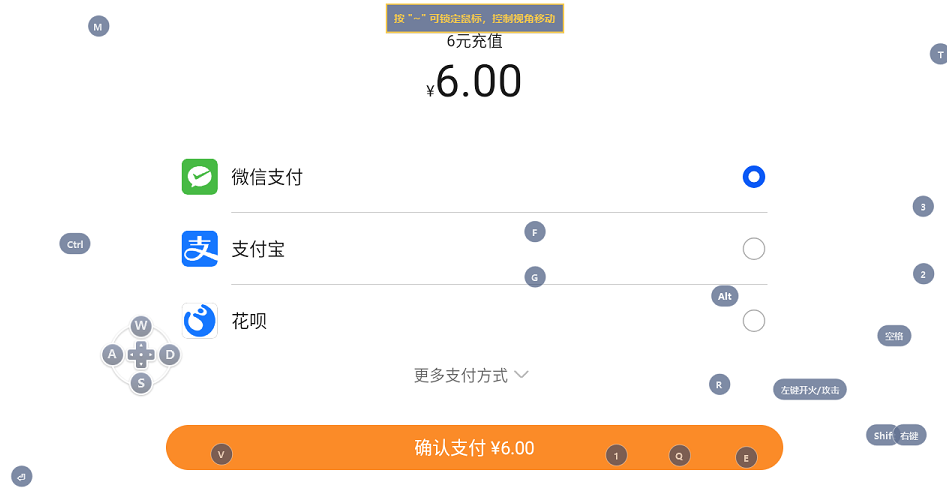Select the 支付宝 radio button
This screenshot has height=493, width=947.
pos(754,249)
